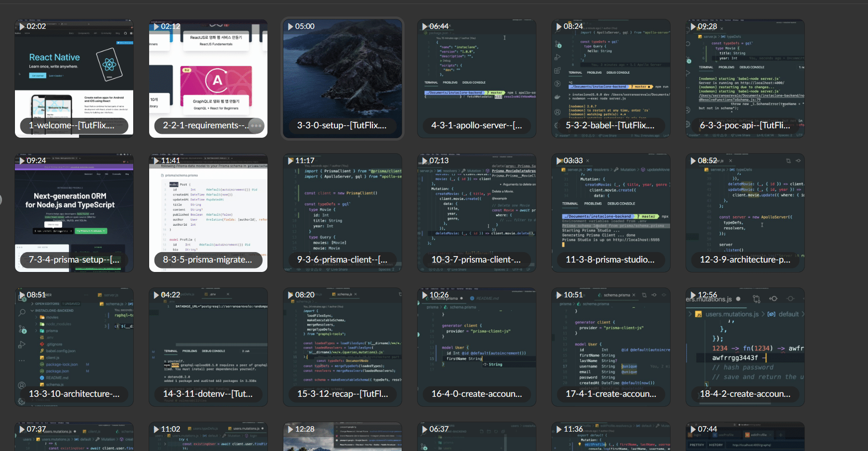Click the play icon on 1-welcome video
Screen dimensions: 868x451
pyautogui.click(x=22, y=26)
